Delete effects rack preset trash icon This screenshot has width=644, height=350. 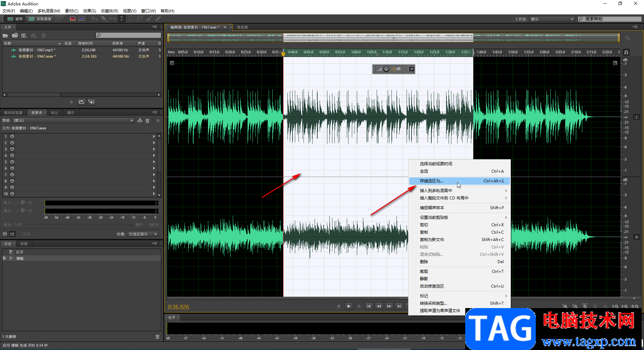click(148, 120)
